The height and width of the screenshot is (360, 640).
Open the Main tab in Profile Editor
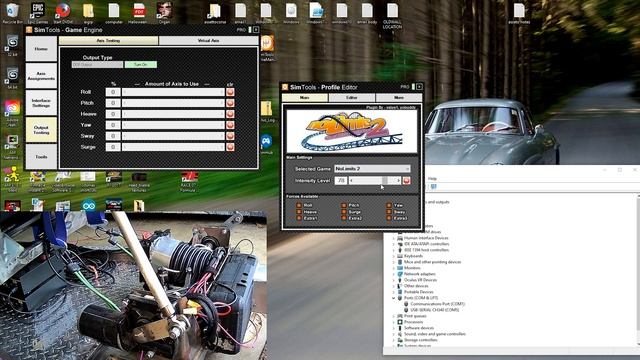[304, 98]
